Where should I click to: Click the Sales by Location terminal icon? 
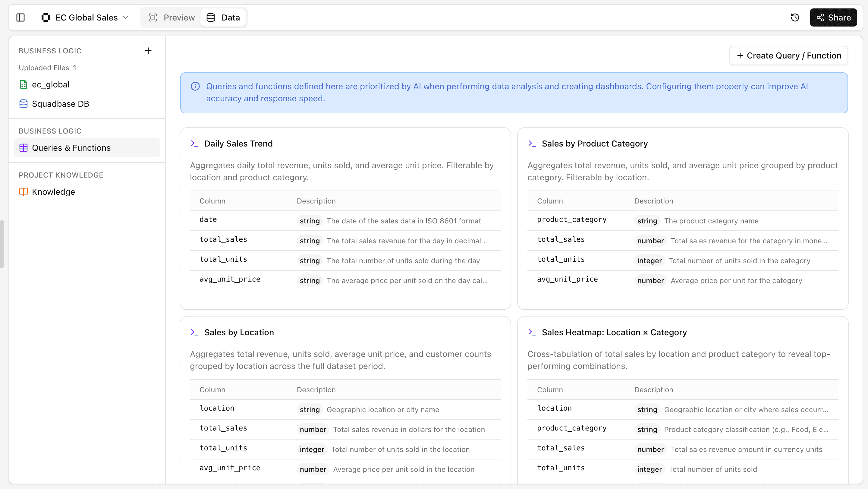194,332
